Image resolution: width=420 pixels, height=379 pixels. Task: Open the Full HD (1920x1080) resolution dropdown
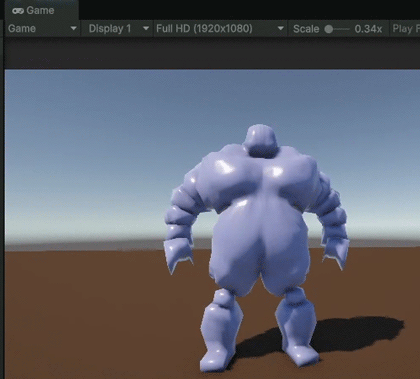pyautogui.click(x=220, y=29)
